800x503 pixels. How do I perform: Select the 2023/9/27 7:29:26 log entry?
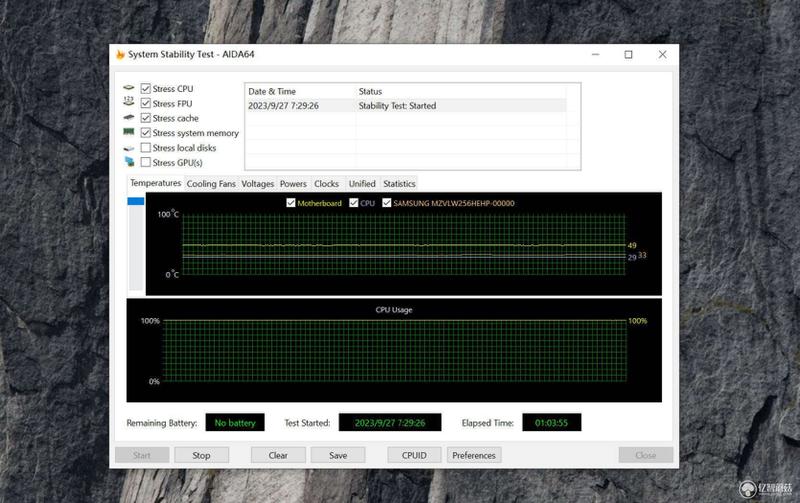click(406, 106)
